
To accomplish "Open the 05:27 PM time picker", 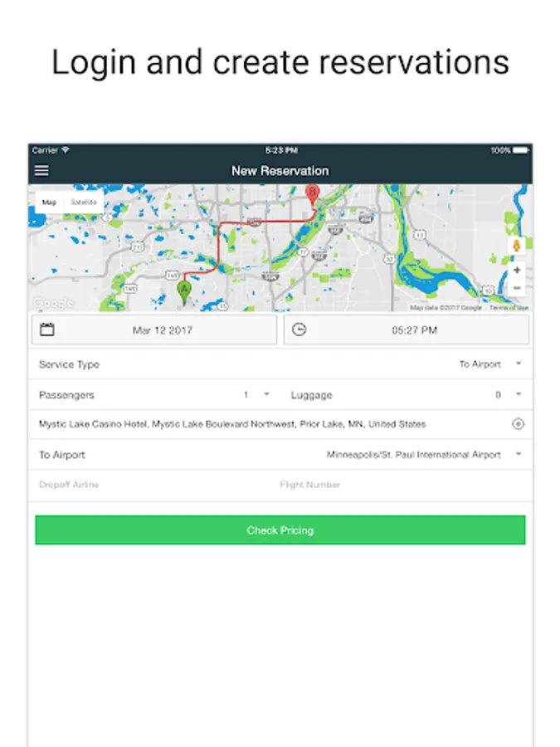I will pyautogui.click(x=407, y=330).
